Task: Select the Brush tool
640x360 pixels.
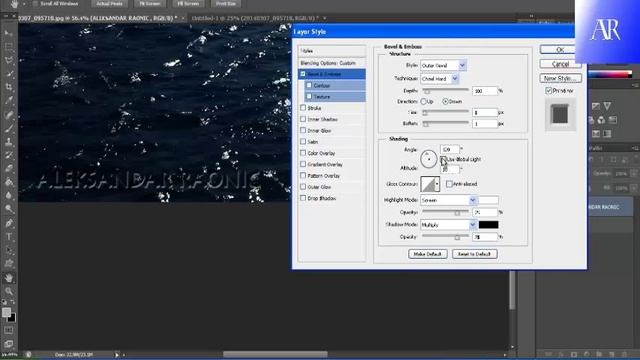Action: tap(9, 128)
